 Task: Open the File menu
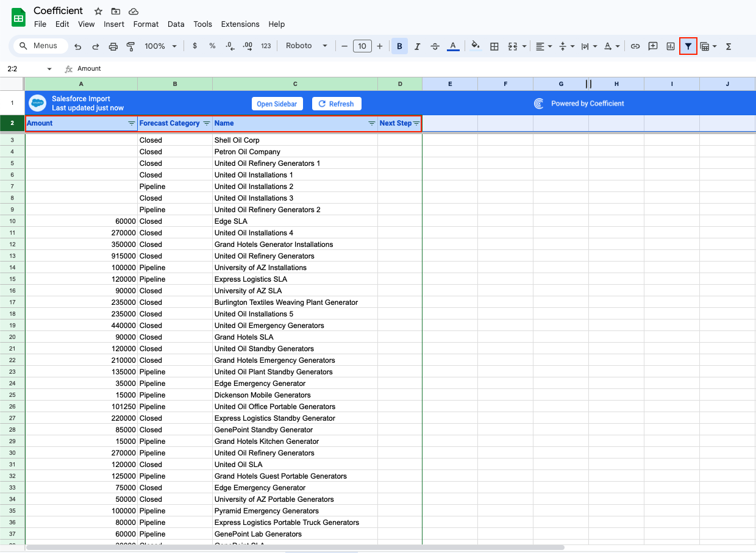[40, 24]
